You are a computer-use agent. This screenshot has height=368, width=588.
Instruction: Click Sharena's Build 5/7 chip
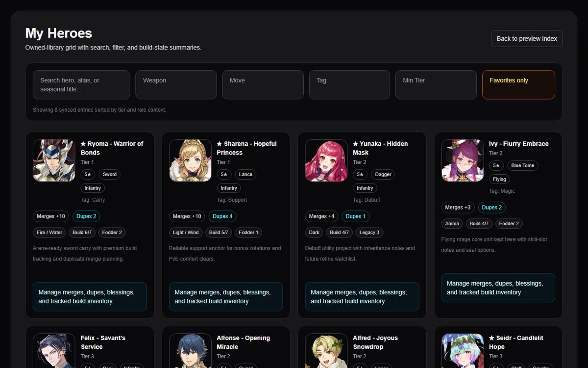pos(219,233)
